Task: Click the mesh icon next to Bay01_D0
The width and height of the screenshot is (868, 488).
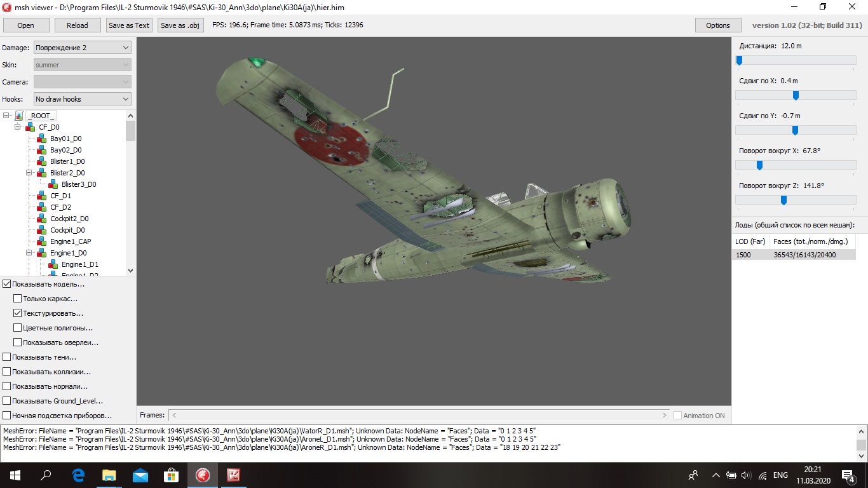Action: (x=42, y=139)
